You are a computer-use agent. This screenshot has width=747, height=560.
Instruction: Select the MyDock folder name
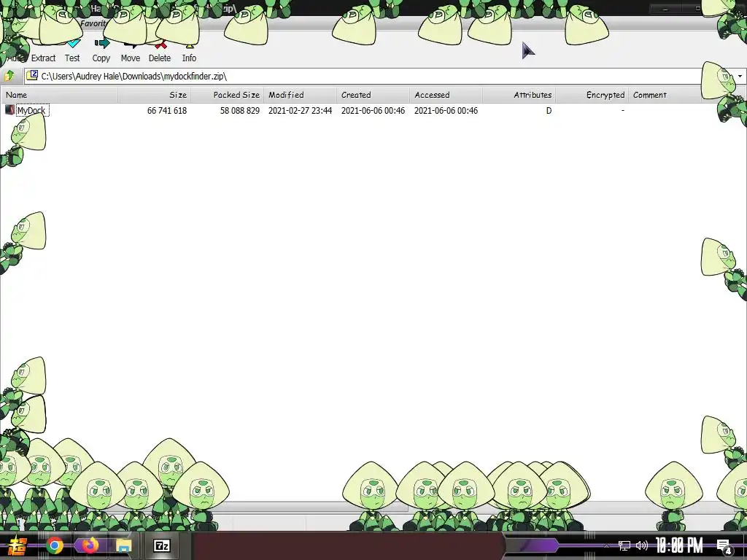[31, 111]
